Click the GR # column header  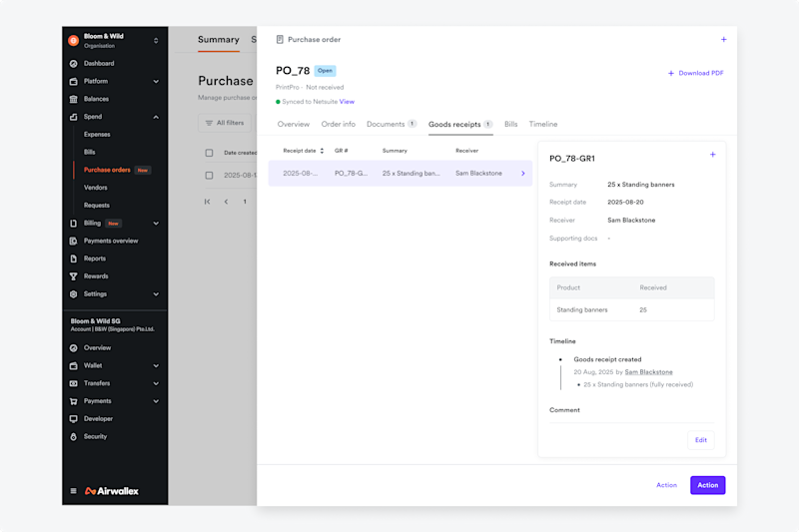point(342,151)
